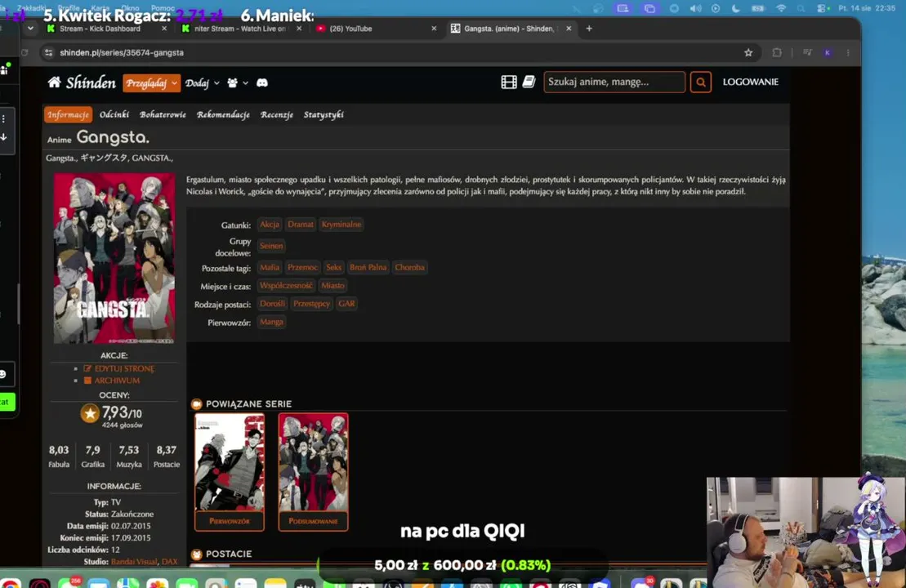Image resolution: width=906 pixels, height=588 pixels.
Task: Click the macOS Wi-Fi status icon
Action: pyautogui.click(x=781, y=8)
